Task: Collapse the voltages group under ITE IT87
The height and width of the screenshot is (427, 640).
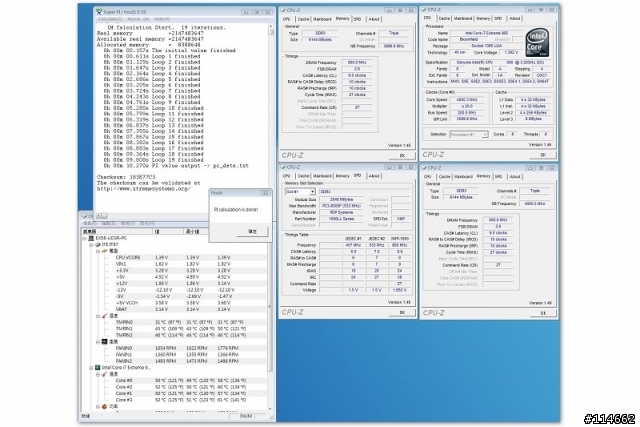Action: pos(98,251)
